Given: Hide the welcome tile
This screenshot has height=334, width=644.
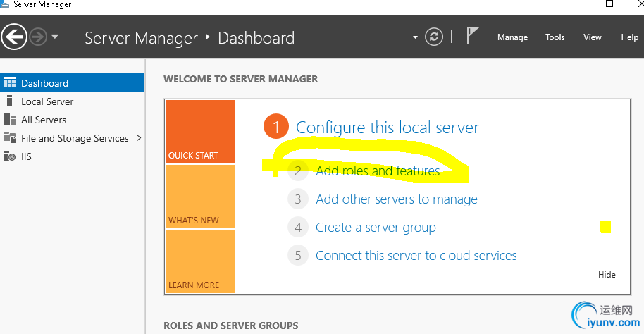Looking at the screenshot, I should (x=607, y=274).
